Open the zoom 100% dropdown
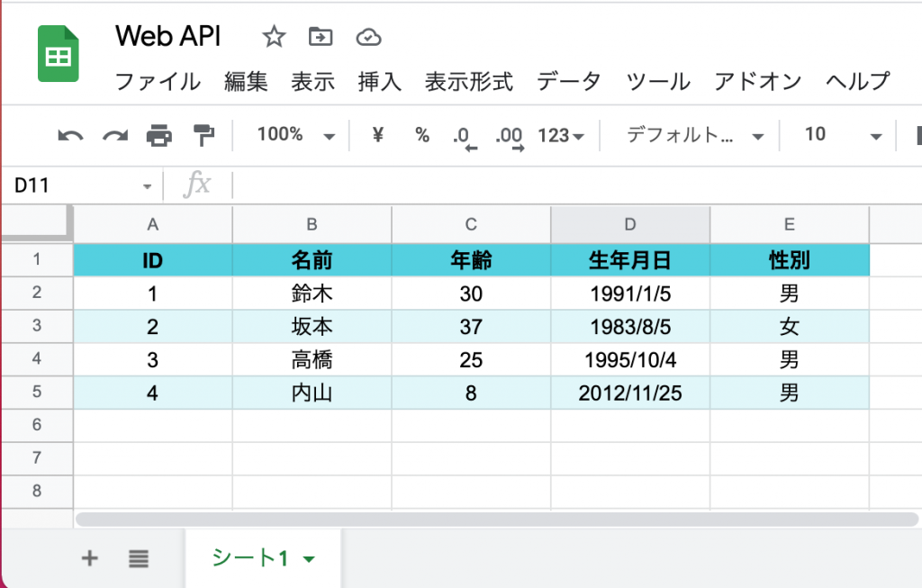 (296, 135)
